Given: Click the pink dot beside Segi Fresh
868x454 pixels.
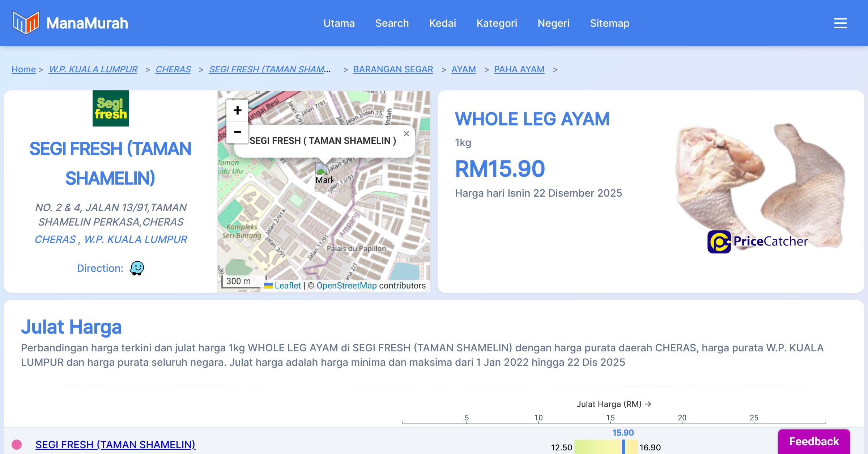Looking at the screenshot, I should coord(17,444).
